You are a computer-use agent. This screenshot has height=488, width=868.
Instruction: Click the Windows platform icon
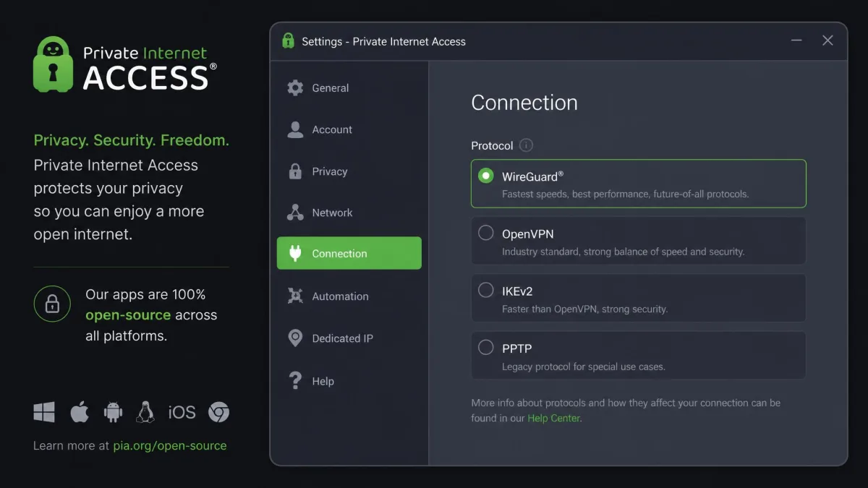click(44, 412)
